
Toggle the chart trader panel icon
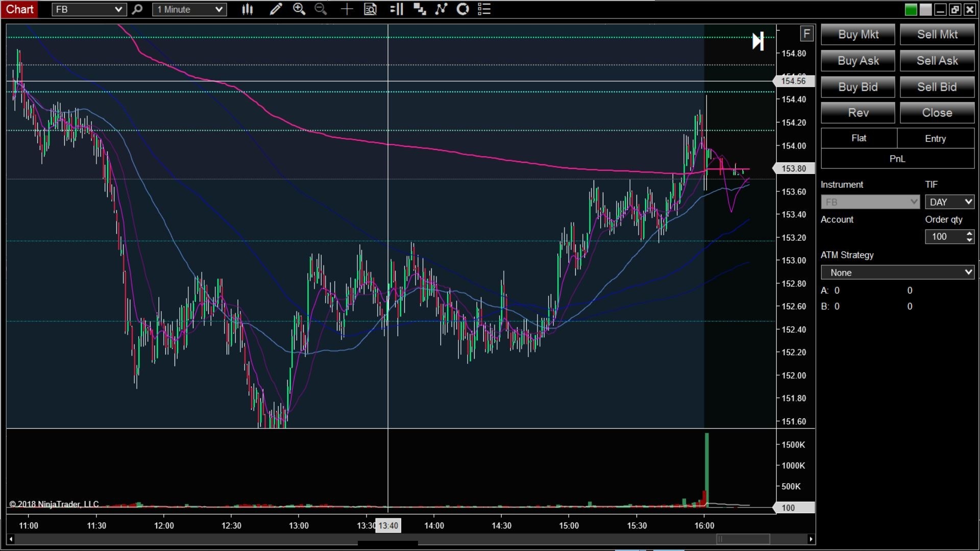[397, 9]
